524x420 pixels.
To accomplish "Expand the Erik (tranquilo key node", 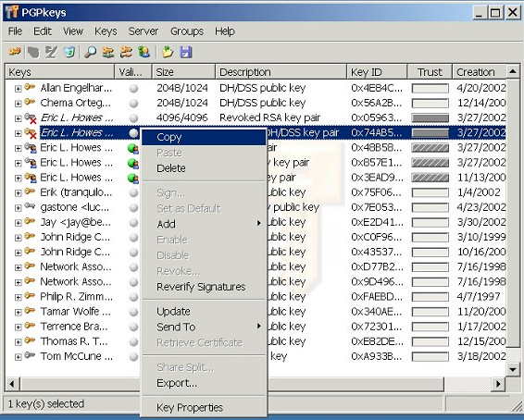I will pos(18,193).
